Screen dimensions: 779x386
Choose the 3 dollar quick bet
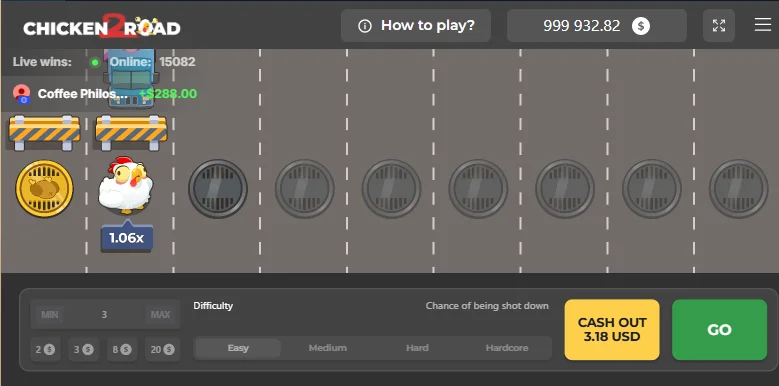[83, 350]
